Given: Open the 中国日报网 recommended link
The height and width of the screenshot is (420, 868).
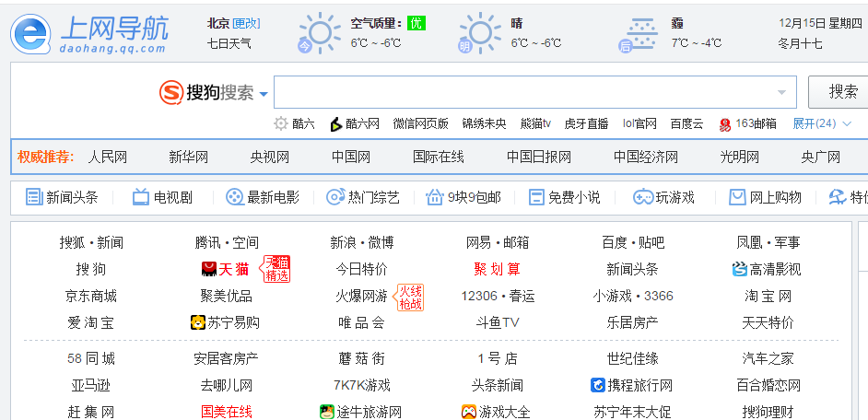Looking at the screenshot, I should click(539, 157).
